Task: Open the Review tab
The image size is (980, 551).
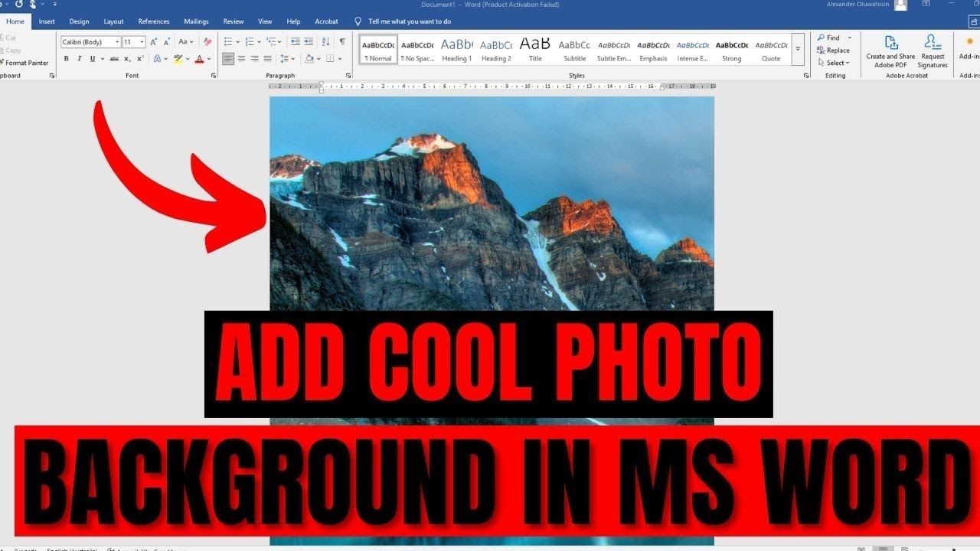Action: click(234, 21)
